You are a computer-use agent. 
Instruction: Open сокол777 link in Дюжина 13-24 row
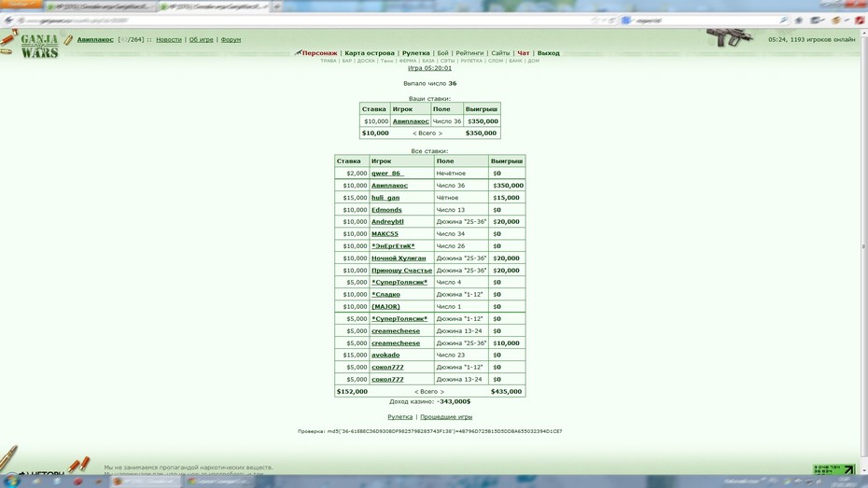[x=387, y=380]
